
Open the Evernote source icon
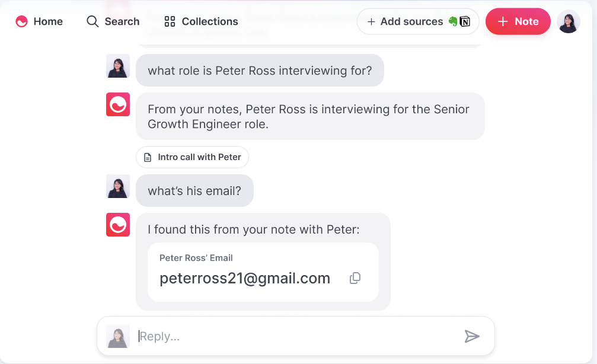(x=453, y=21)
